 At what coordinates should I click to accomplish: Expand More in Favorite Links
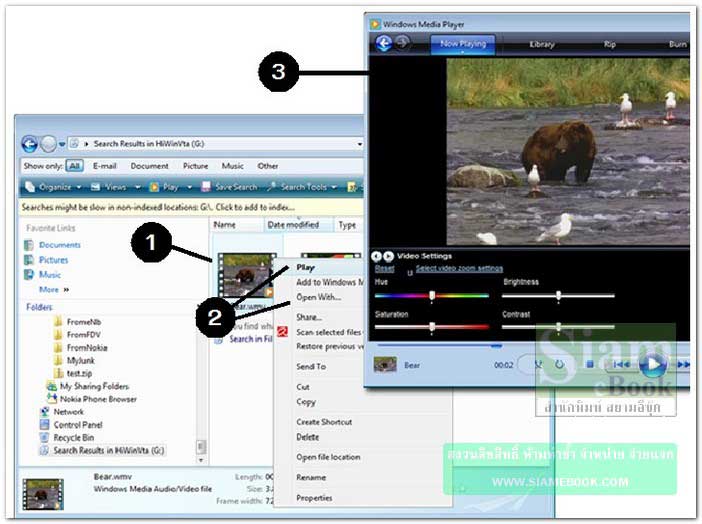coord(54,289)
